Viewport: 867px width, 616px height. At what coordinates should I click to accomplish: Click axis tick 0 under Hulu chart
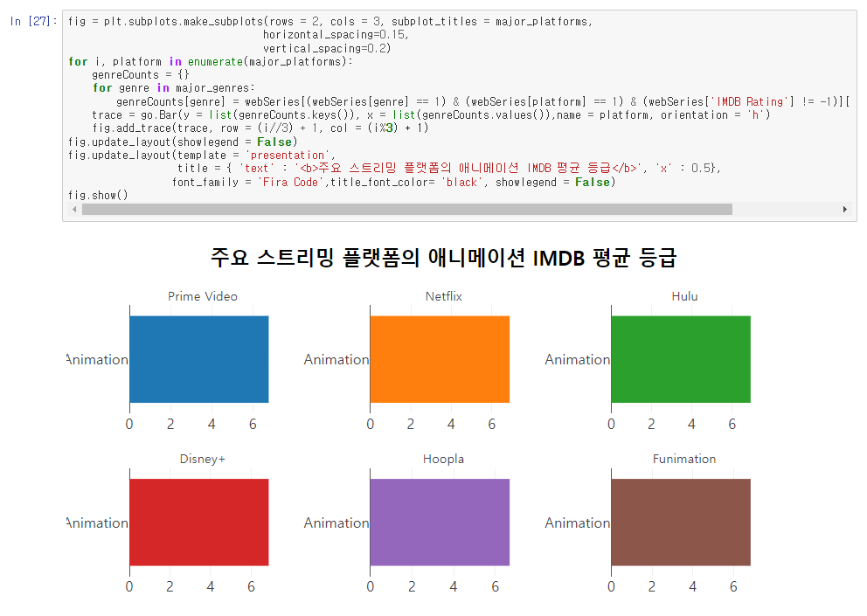click(611, 424)
